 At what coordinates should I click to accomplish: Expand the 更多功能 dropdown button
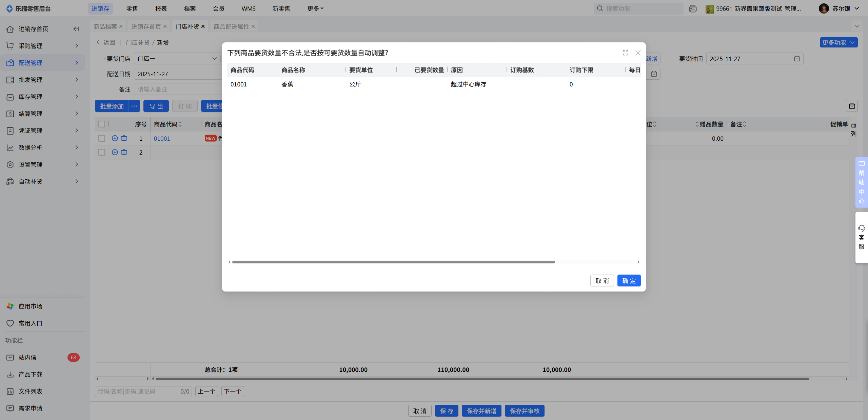839,42
